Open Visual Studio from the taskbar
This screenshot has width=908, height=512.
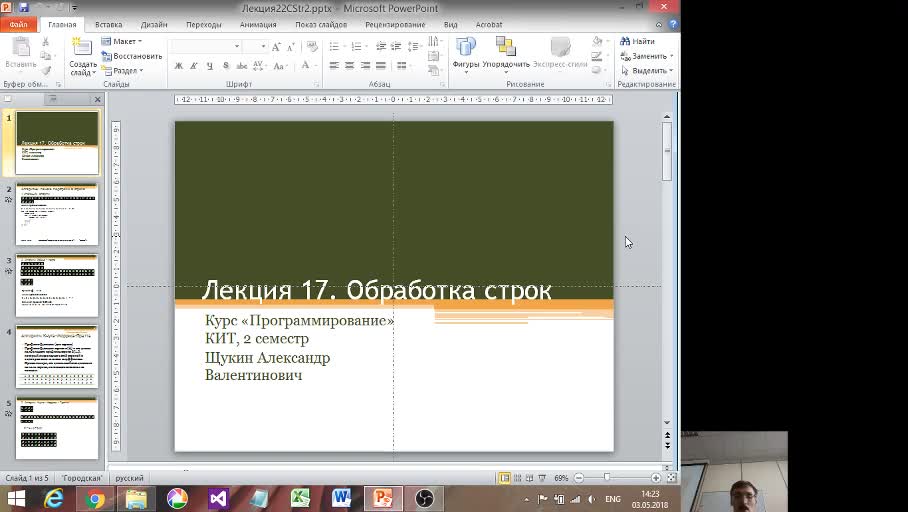218,499
